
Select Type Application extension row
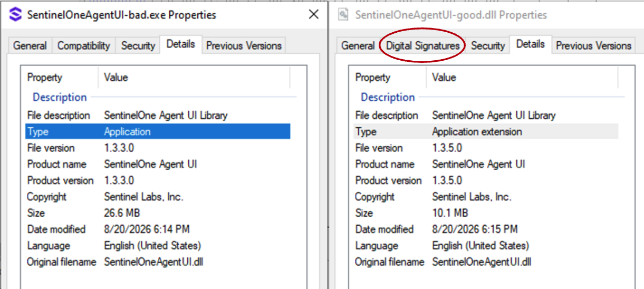click(486, 132)
